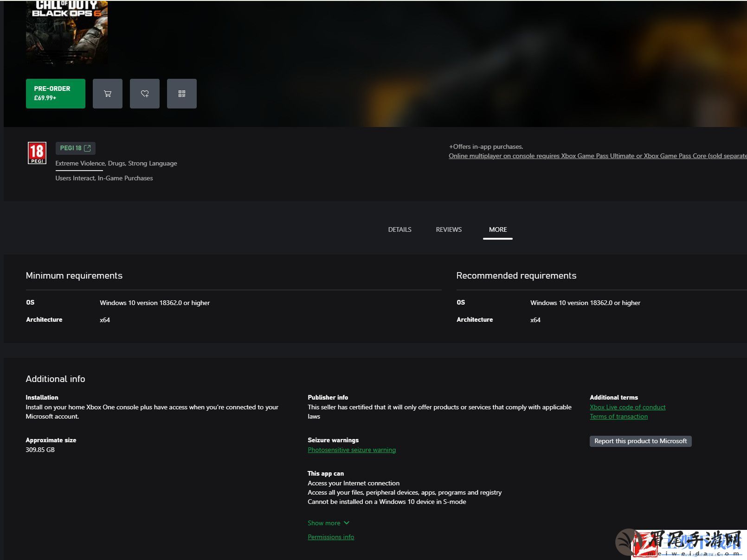This screenshot has width=747, height=560.
Task: Click the PRE-ORDER £69.99+ button
Action: [56, 93]
